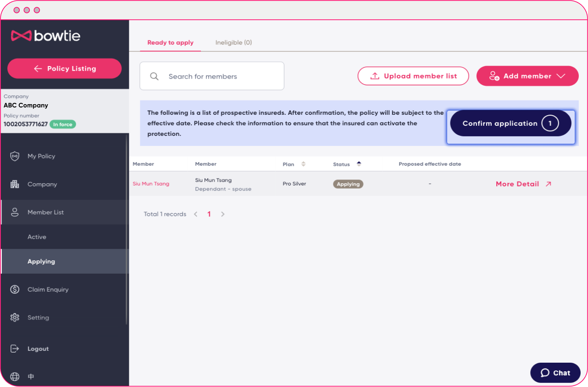Image resolution: width=588 pixels, height=387 pixels.
Task: Expand the Add member dropdown chevron
Action: point(560,76)
